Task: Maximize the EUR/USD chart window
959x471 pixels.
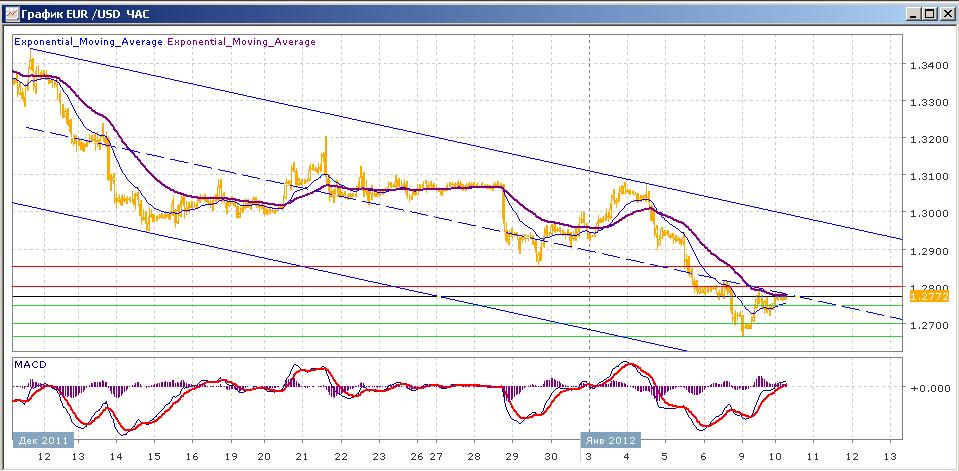Action: pos(929,13)
